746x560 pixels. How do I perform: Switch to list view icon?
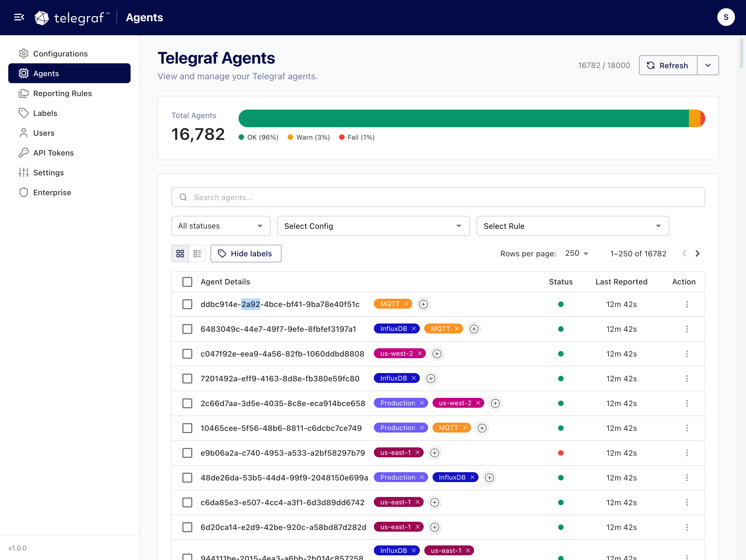tap(197, 254)
